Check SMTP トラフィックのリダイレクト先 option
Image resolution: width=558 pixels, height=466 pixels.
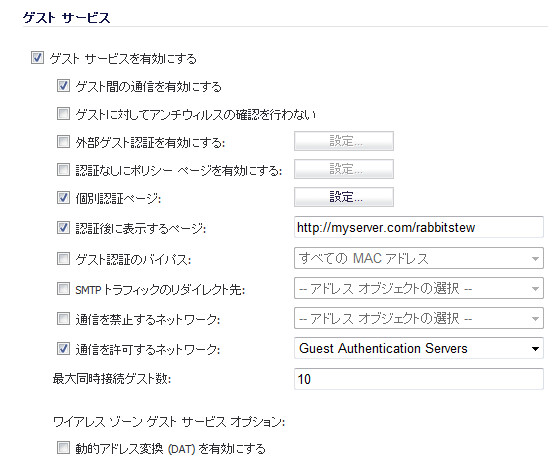(63, 288)
